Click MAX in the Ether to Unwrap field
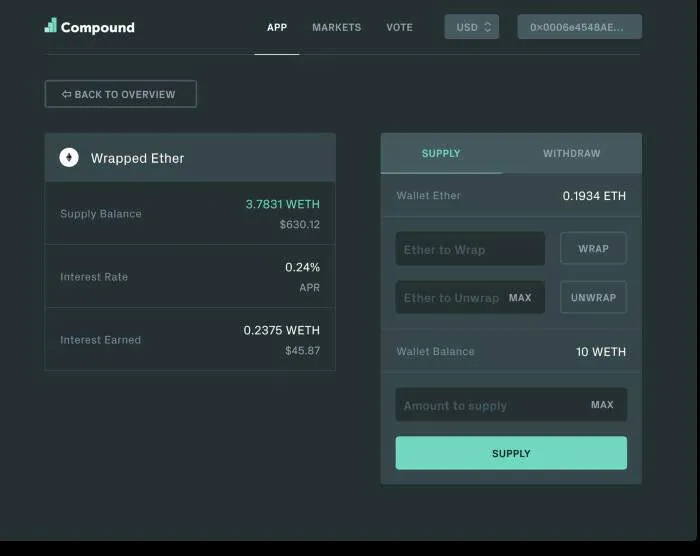The height and width of the screenshot is (556, 700). 520,297
